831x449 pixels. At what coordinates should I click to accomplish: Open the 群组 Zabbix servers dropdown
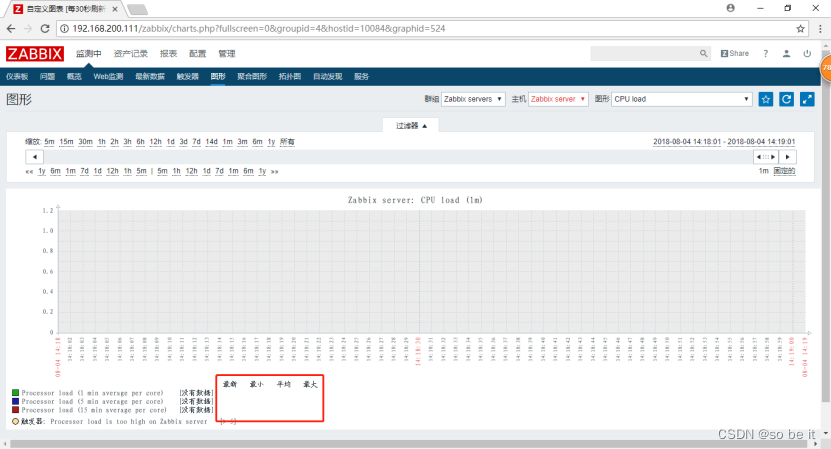[x=473, y=99]
